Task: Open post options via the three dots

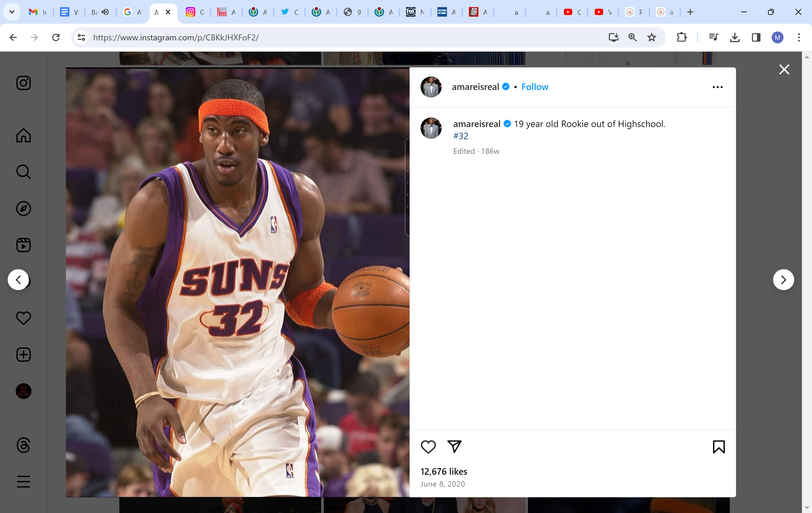Action: (x=718, y=87)
